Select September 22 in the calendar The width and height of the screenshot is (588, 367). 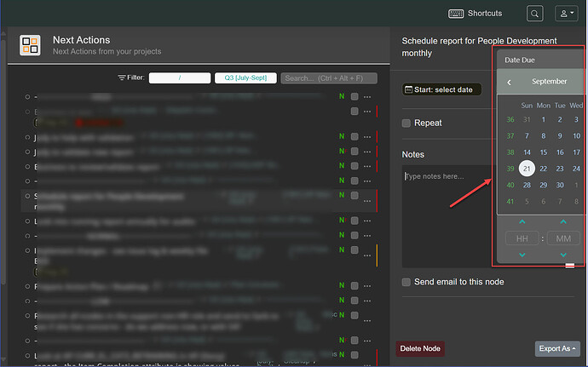(544, 169)
